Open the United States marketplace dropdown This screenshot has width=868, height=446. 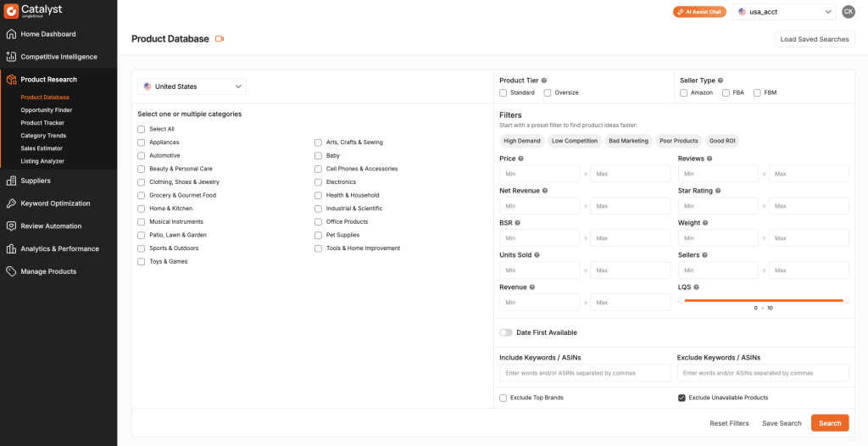tap(192, 86)
